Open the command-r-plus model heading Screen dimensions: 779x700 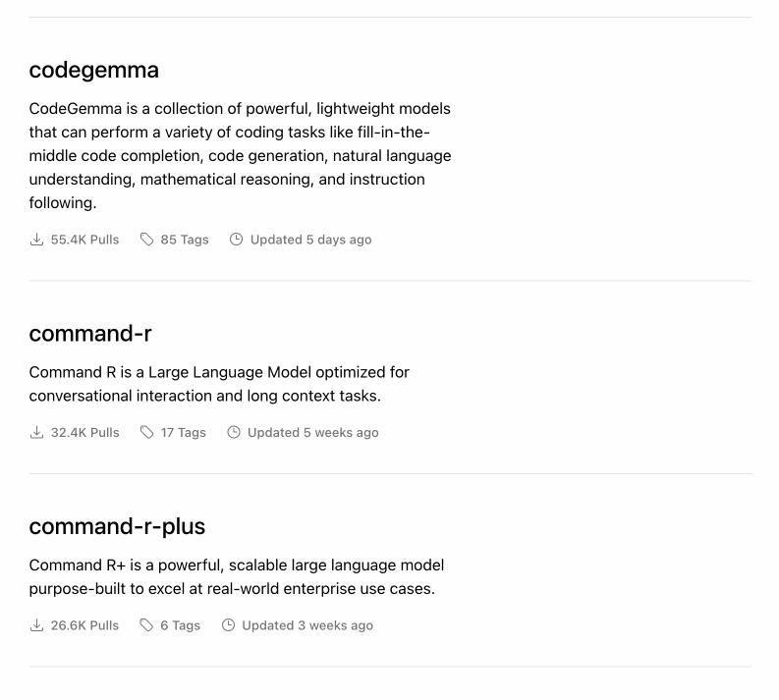117,526
